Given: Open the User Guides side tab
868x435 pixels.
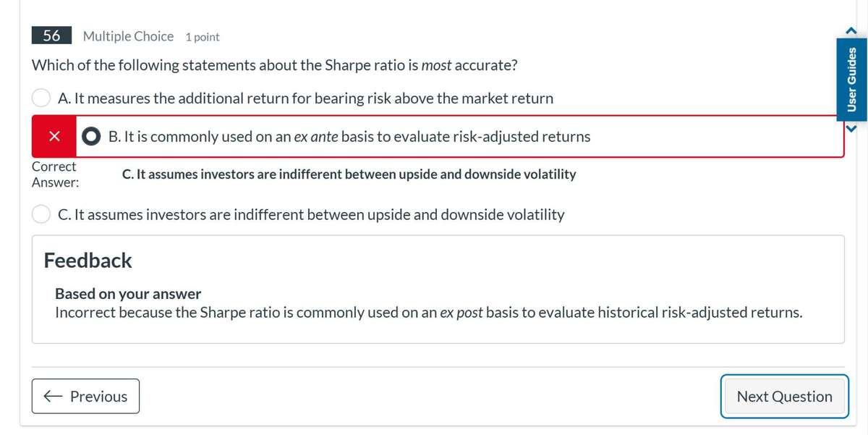Looking at the screenshot, I should [x=851, y=80].
